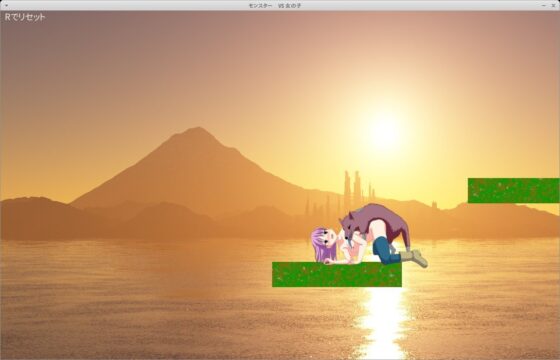Screen dimensions: 560x360
Task: Click the green grass platform at the right edge
Action: [x=514, y=190]
